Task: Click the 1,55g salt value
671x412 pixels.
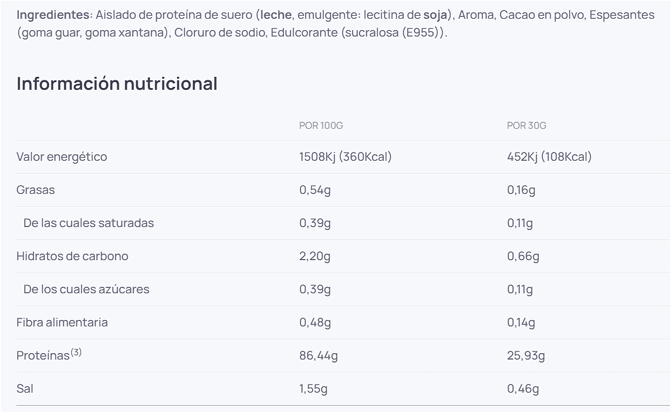Action: click(x=315, y=388)
